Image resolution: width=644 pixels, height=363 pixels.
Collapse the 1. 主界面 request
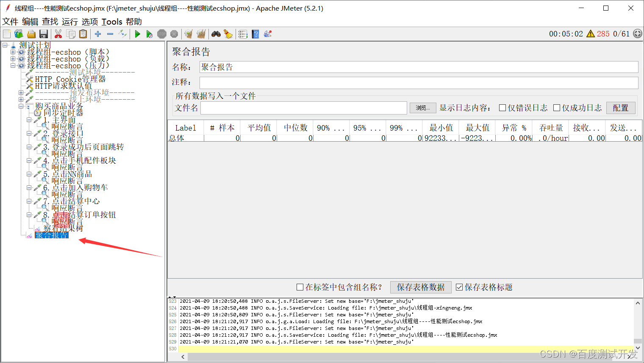[x=29, y=120]
